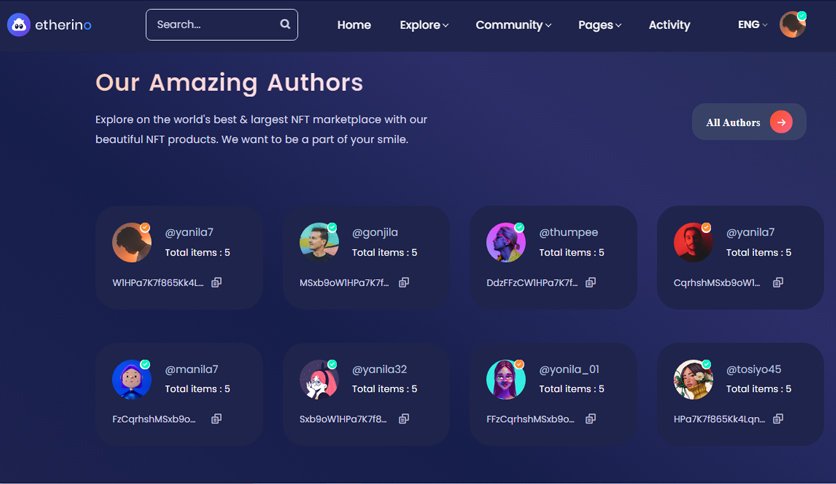836x484 pixels.
Task: Copy address WlHPa7K7f865Kk4L… via copy icon
Action: [x=216, y=282]
